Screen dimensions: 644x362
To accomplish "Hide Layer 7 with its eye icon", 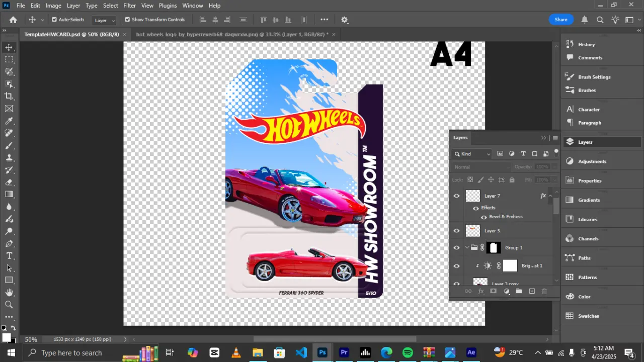I will click(x=456, y=196).
